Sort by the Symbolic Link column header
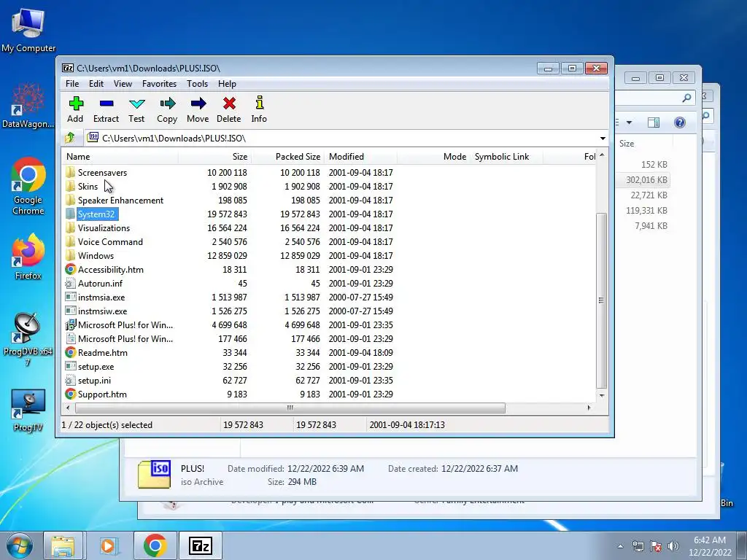Viewport: 747px width, 560px height. tap(506, 157)
